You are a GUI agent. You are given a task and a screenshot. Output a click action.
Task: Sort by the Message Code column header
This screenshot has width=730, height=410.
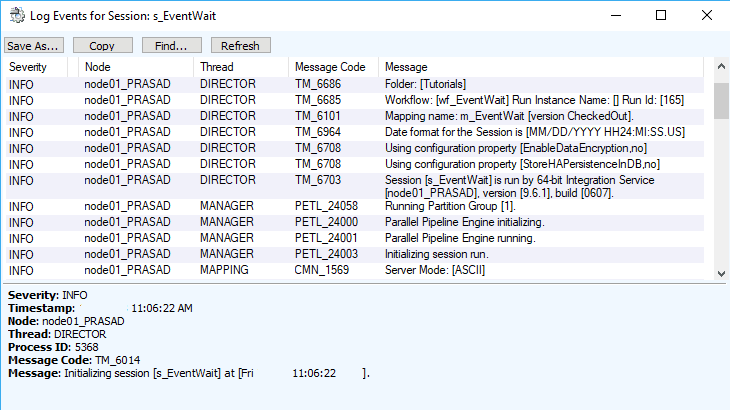pos(333,67)
